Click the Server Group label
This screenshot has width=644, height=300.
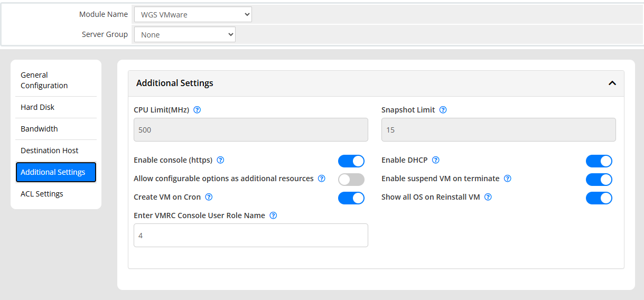click(105, 34)
